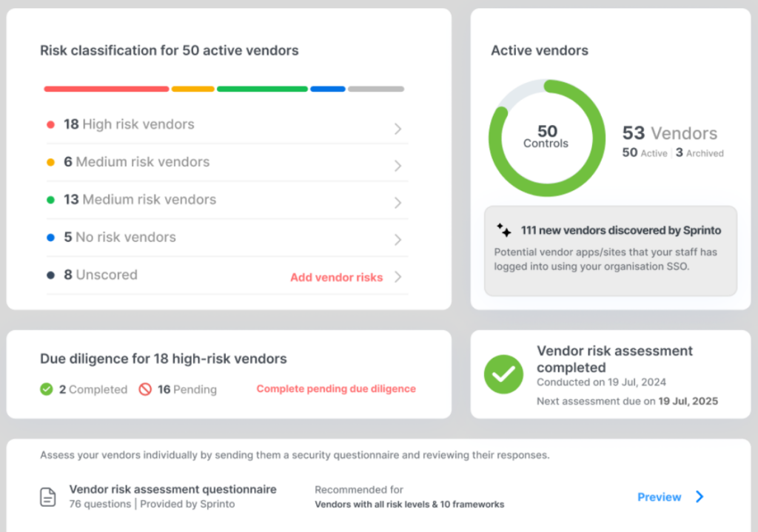
Task: Click the questionnaire document icon
Action: coord(48,496)
